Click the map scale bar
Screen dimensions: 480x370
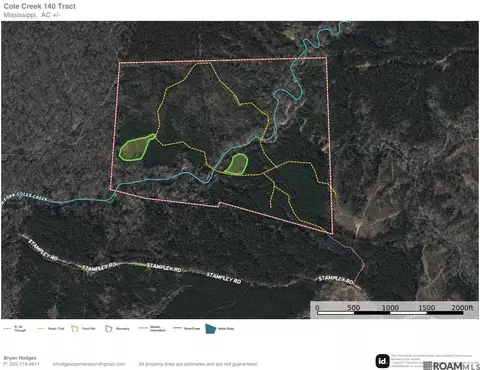pos(390,313)
